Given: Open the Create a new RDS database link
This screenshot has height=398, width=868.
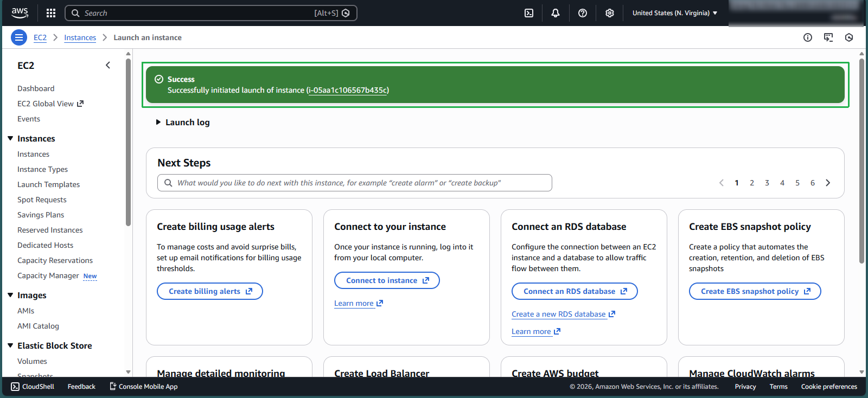Looking at the screenshot, I should click(x=559, y=314).
